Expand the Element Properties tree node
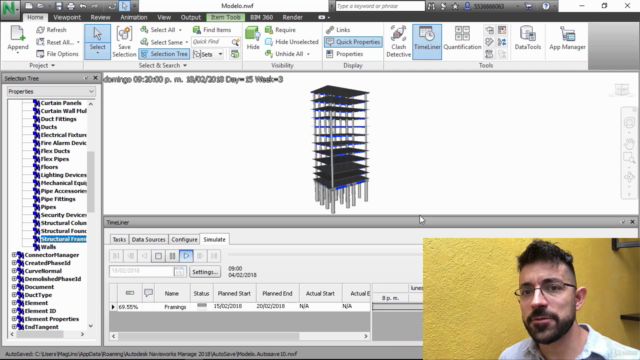Image resolution: width=640 pixels, height=360 pixels. (14, 319)
